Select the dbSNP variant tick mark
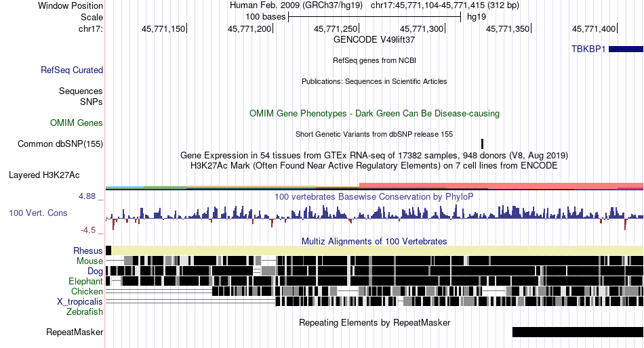644x348 pixels. pyautogui.click(x=482, y=144)
